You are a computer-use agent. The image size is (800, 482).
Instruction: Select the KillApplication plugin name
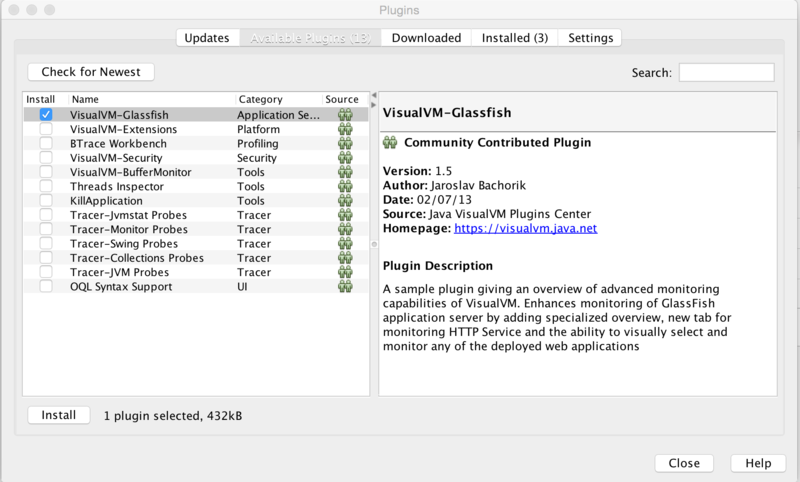coord(106,200)
